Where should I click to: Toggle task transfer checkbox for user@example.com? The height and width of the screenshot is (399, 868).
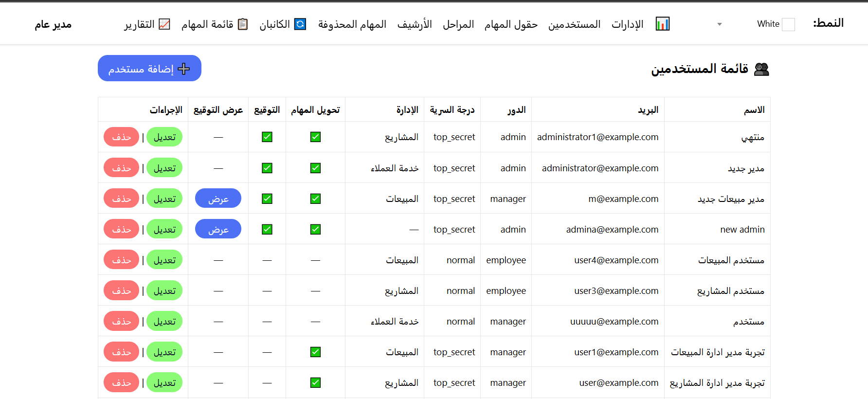[x=315, y=382]
